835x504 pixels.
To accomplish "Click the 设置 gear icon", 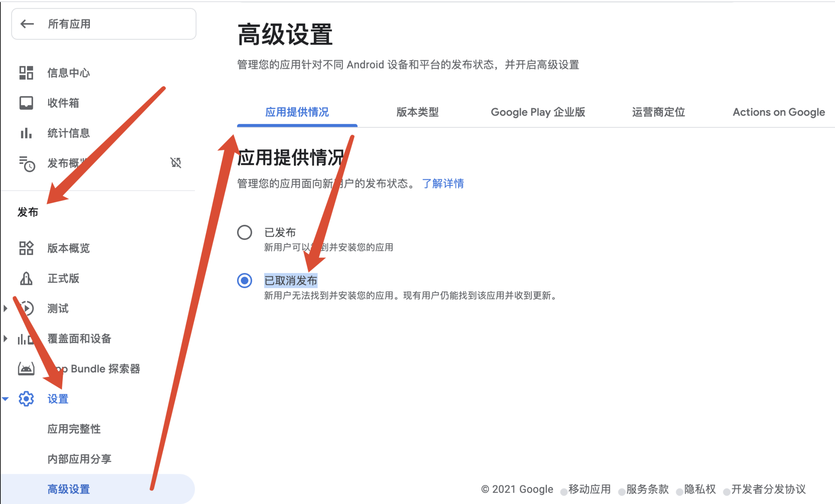I will tap(26, 399).
